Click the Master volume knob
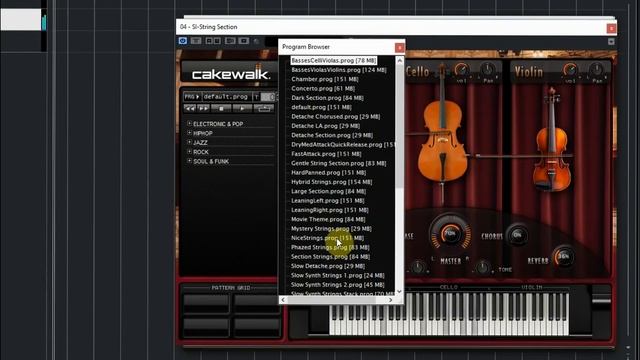Viewport: 640px width, 360px height. pyautogui.click(x=450, y=234)
